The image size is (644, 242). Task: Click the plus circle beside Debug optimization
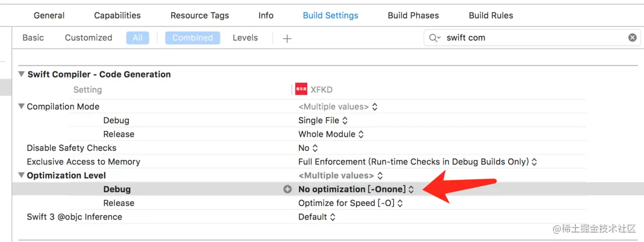pos(287,189)
